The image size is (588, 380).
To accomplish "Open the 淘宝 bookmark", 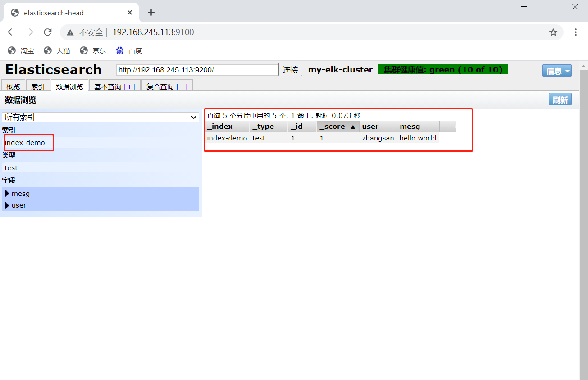I will tap(21, 50).
